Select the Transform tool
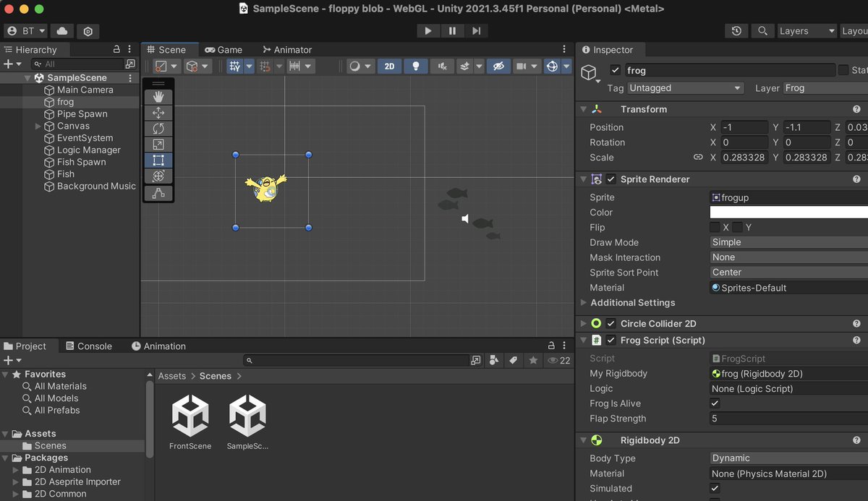 coord(158,176)
